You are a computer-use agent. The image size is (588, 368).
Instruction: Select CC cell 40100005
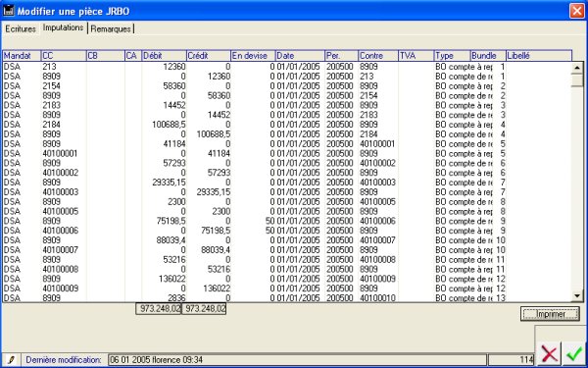click(x=60, y=211)
